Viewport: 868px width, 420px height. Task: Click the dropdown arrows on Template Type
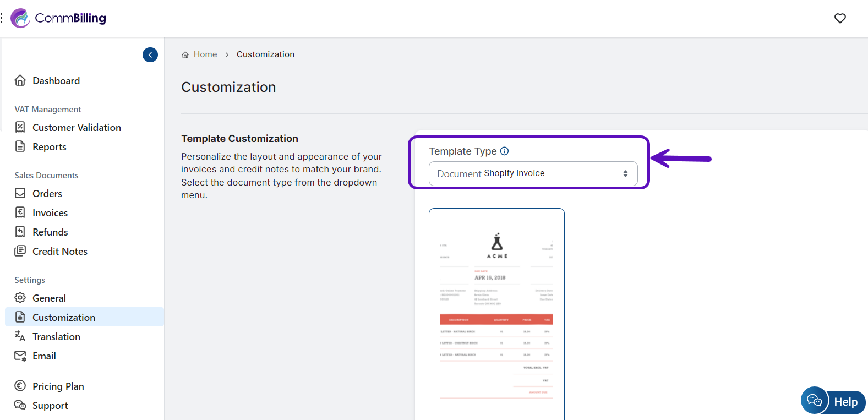click(x=625, y=173)
